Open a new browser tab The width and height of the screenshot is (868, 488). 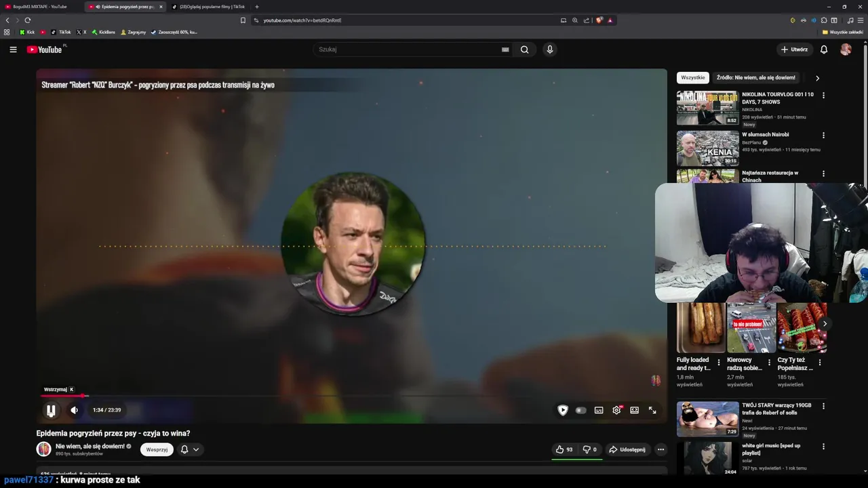point(257,7)
